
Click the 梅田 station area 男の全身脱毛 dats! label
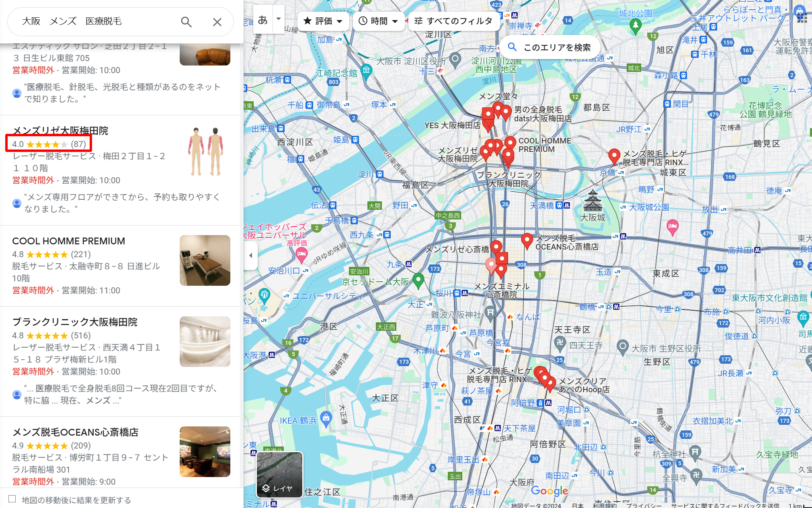click(543, 114)
